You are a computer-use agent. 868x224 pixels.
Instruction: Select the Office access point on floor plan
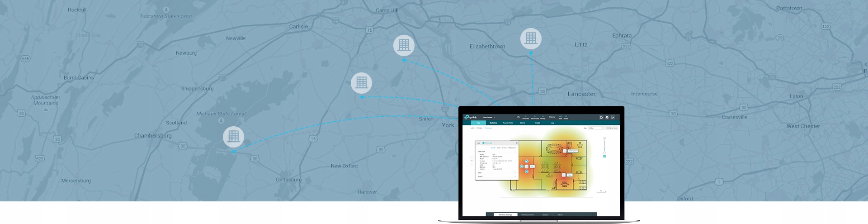[x=563, y=175]
